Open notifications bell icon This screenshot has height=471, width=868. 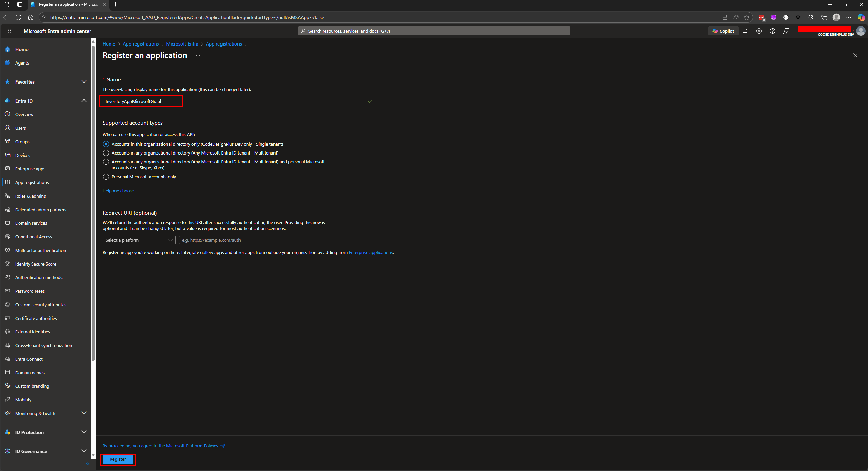745,31
